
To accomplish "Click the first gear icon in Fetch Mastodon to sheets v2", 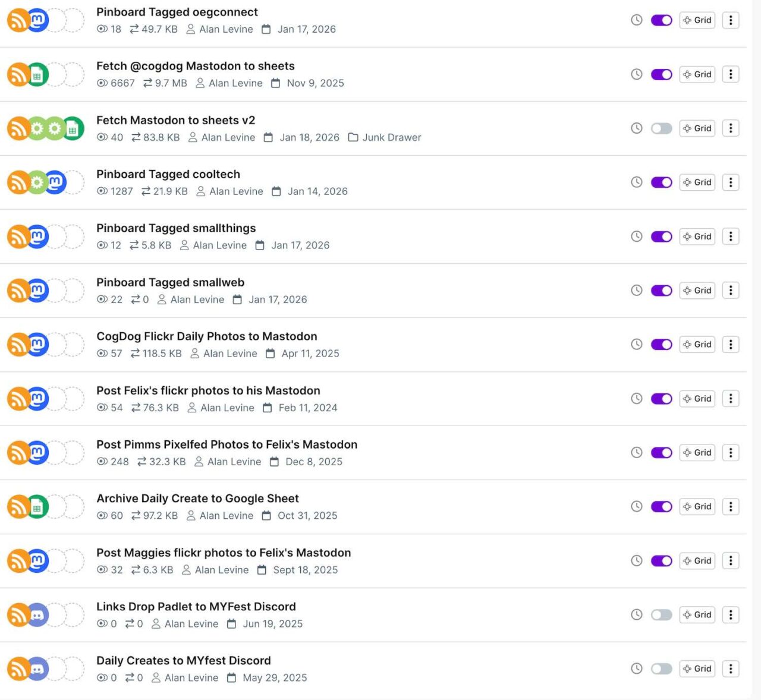I will coord(37,129).
